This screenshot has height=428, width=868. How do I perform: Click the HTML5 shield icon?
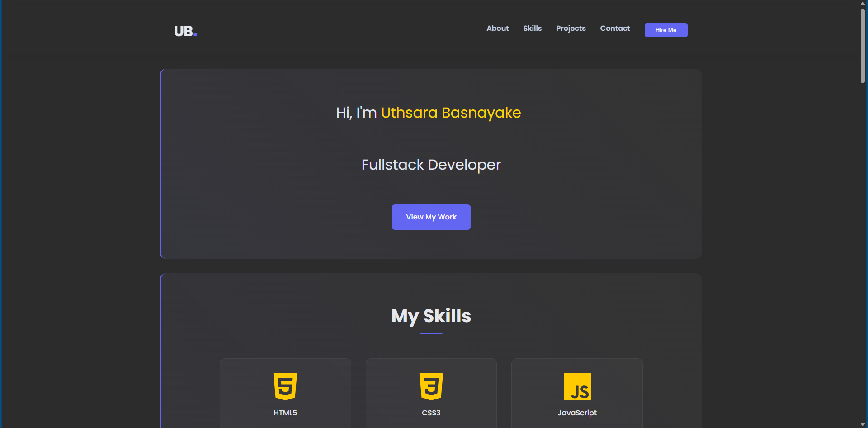click(285, 386)
